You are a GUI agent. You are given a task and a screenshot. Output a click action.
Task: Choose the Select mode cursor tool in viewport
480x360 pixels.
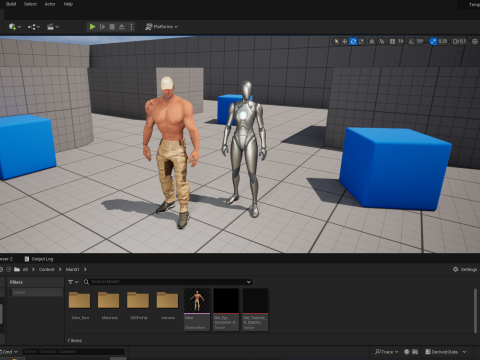[x=336, y=41]
